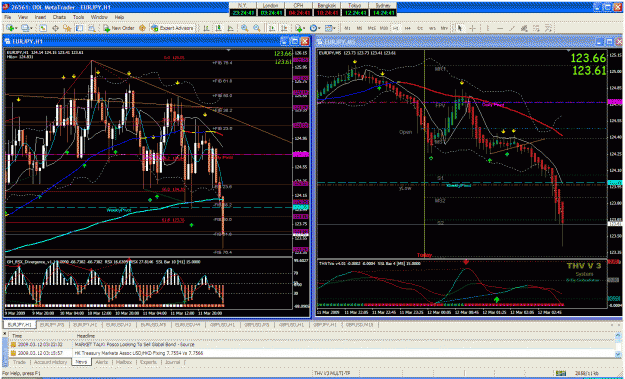This screenshot has height=379, width=625.
Task: Select the Fibonacci Retracement tool
Action: 537,28
